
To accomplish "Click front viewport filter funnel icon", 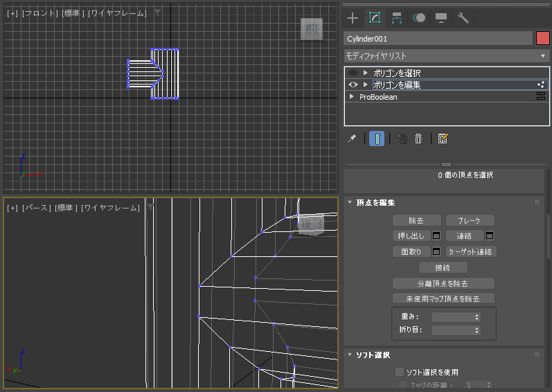I will tap(158, 12).
